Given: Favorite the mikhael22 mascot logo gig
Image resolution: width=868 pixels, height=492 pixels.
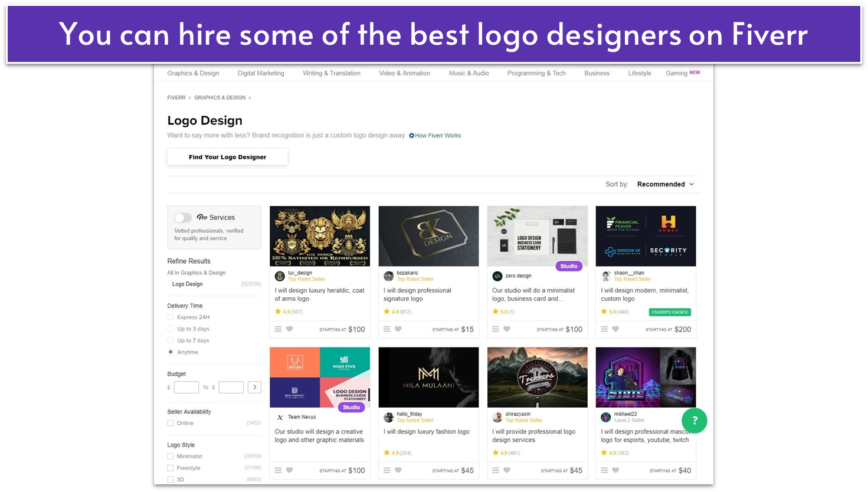Looking at the screenshot, I should click(615, 470).
